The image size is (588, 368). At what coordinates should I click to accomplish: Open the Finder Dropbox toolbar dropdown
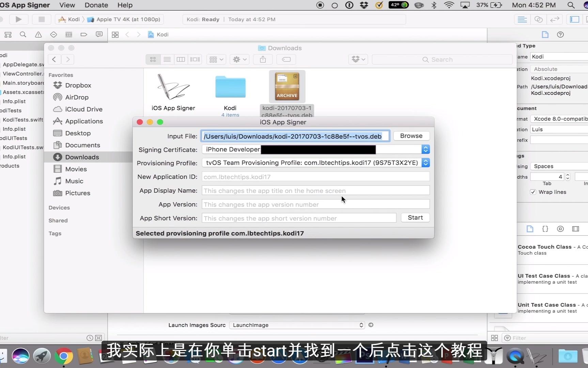pyautogui.click(x=358, y=59)
